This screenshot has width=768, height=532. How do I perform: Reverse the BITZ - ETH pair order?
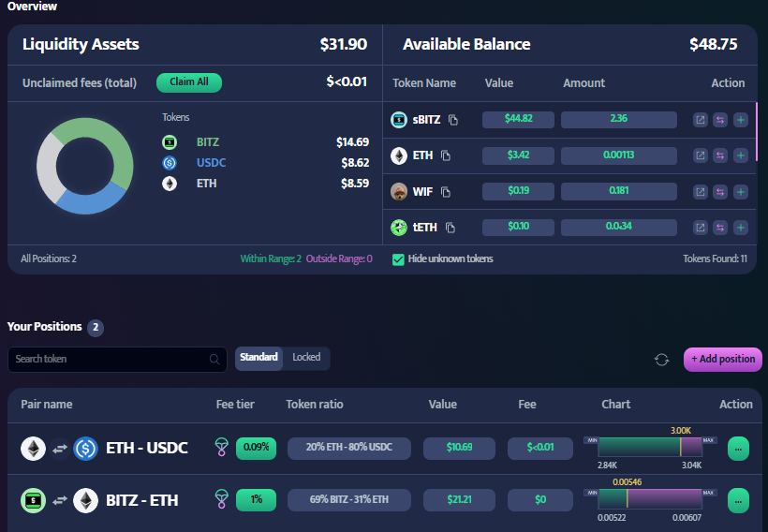pyautogui.click(x=60, y=501)
